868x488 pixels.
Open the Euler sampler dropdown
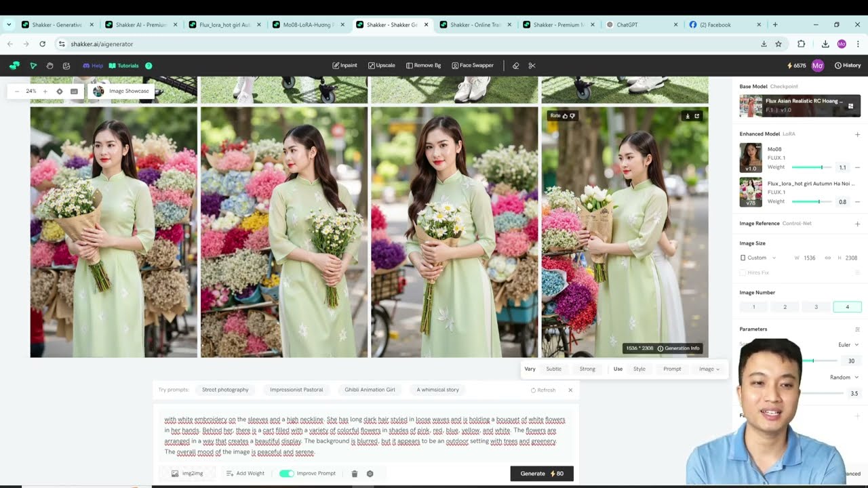point(848,345)
